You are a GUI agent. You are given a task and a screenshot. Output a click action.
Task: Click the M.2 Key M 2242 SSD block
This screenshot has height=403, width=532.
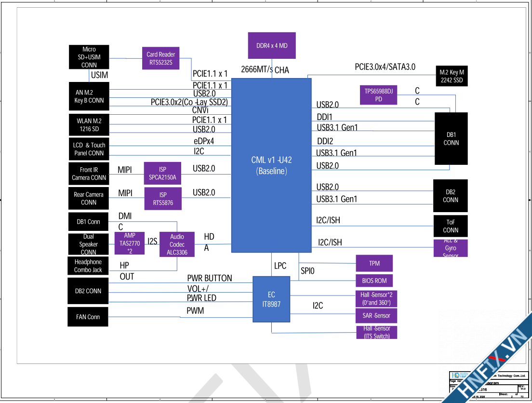click(x=452, y=76)
